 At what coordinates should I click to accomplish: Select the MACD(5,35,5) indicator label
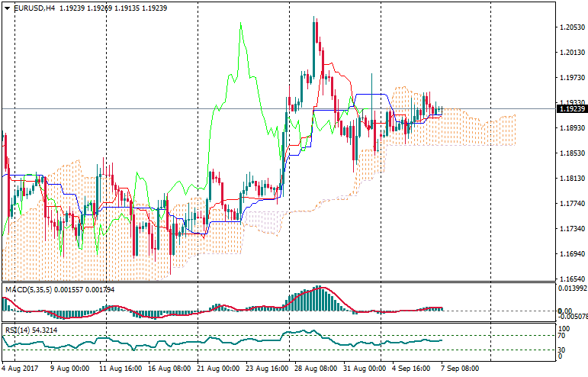pos(24,290)
